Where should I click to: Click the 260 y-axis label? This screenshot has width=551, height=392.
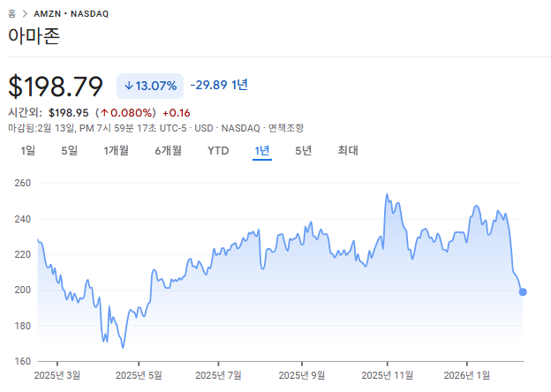click(x=22, y=183)
